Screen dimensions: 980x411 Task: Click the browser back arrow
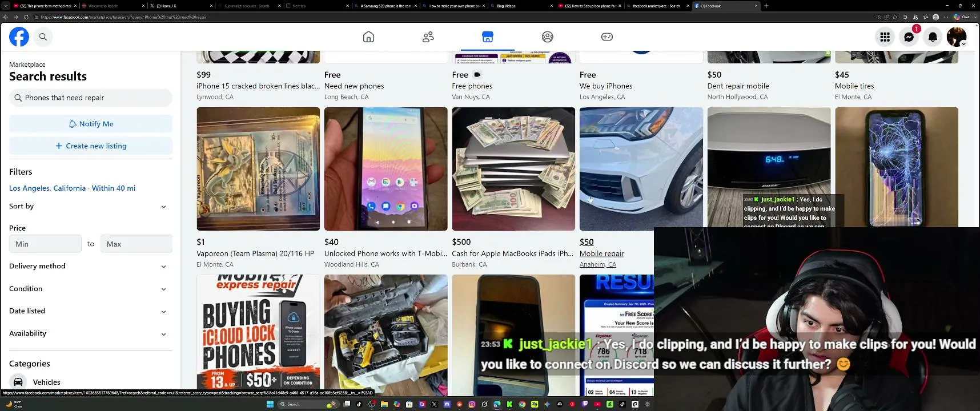tap(6, 17)
